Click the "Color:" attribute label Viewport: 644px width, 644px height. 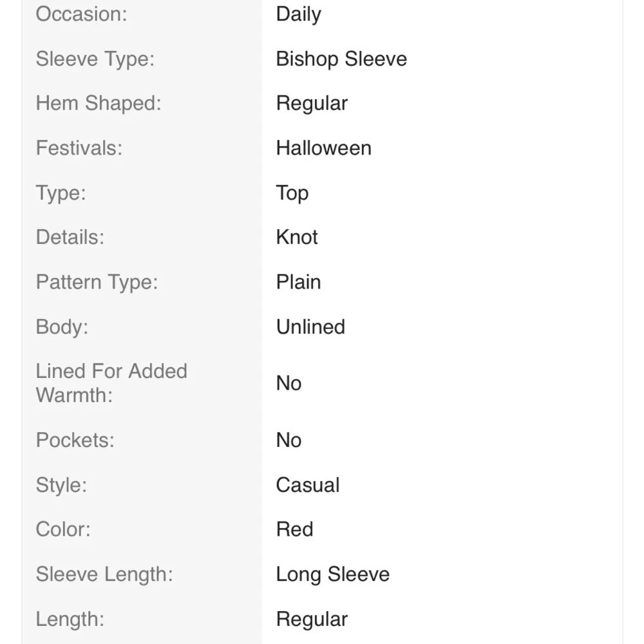[x=63, y=529]
